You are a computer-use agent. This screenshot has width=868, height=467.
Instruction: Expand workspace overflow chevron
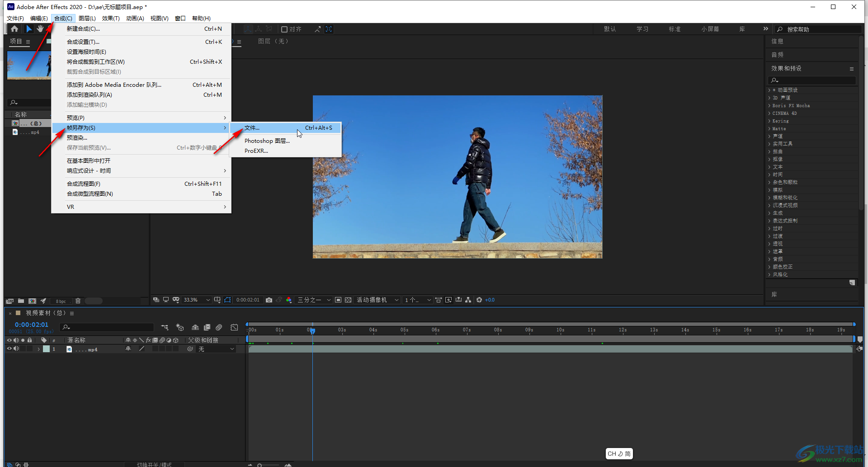pyautogui.click(x=765, y=29)
